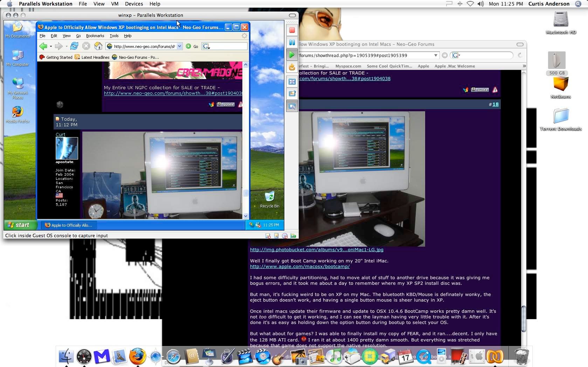Select My Network Places desktop icon
Screen dimensions: 588x367
click(18, 88)
